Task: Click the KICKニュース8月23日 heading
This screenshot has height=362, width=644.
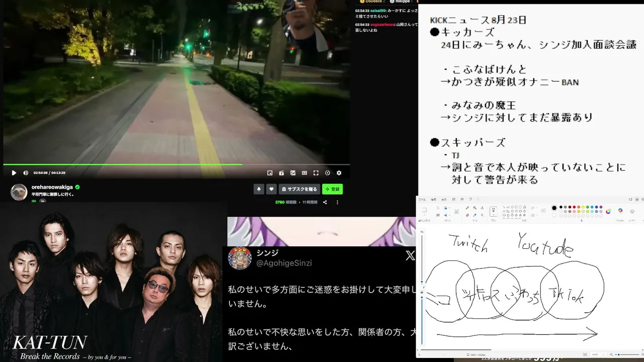Action: [478, 20]
